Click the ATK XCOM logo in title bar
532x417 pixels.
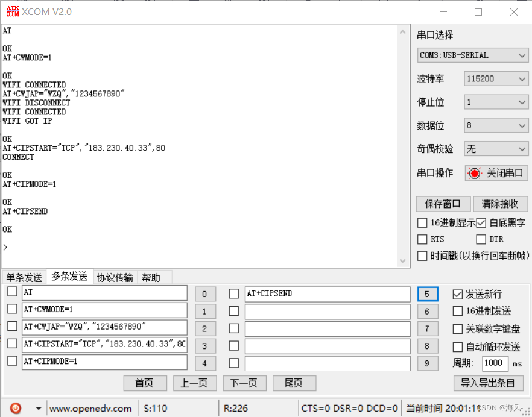tap(12, 11)
